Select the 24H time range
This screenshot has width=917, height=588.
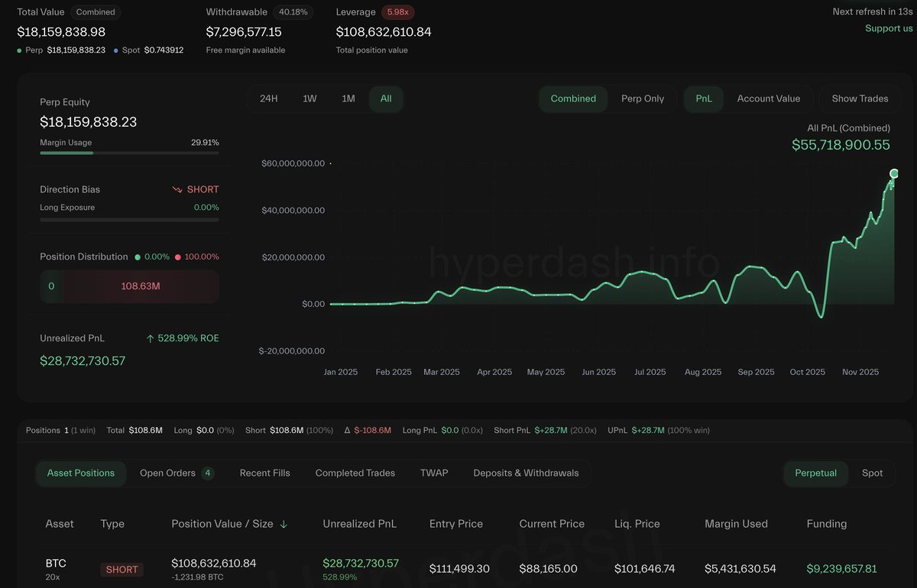pos(268,99)
